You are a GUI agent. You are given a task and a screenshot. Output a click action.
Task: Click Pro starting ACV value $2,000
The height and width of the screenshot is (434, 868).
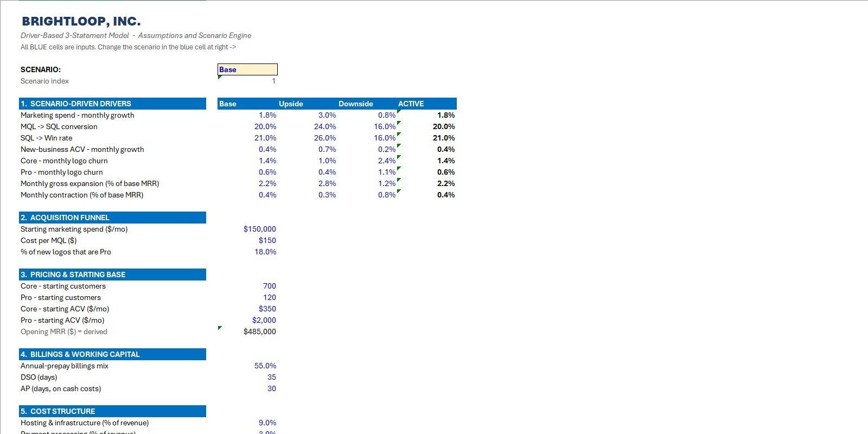click(x=264, y=320)
